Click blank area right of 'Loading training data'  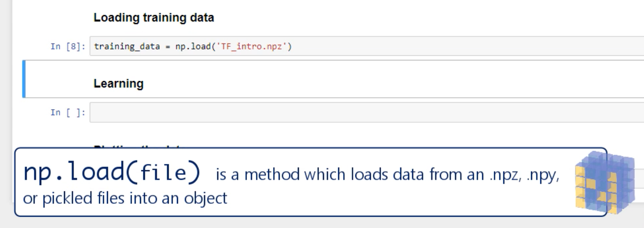pyautogui.click(x=403, y=19)
